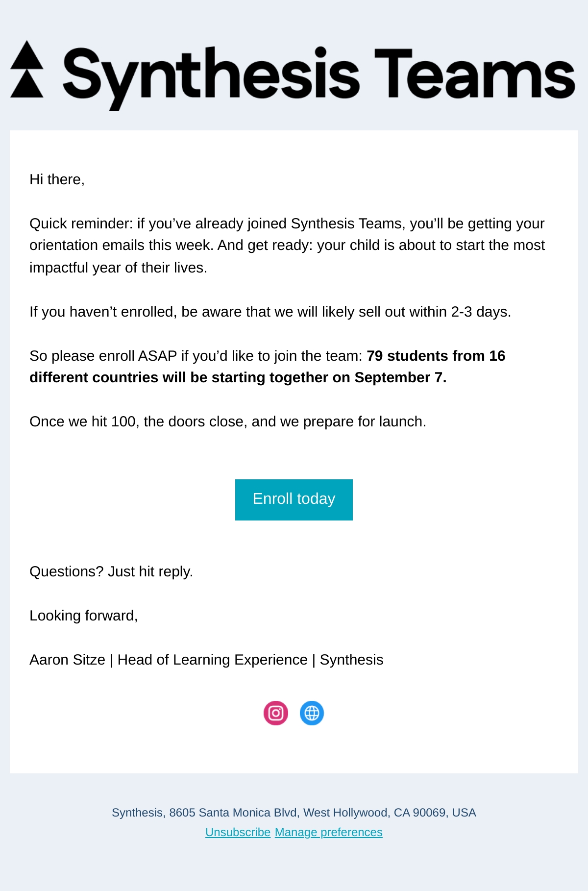Open the blue globe website icon

tap(312, 713)
